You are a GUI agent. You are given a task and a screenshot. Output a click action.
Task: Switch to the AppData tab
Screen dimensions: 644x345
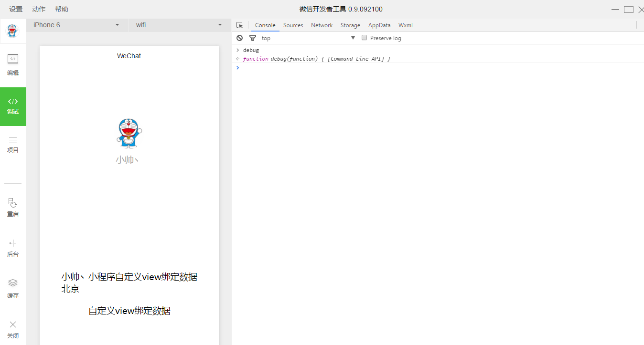pos(379,25)
